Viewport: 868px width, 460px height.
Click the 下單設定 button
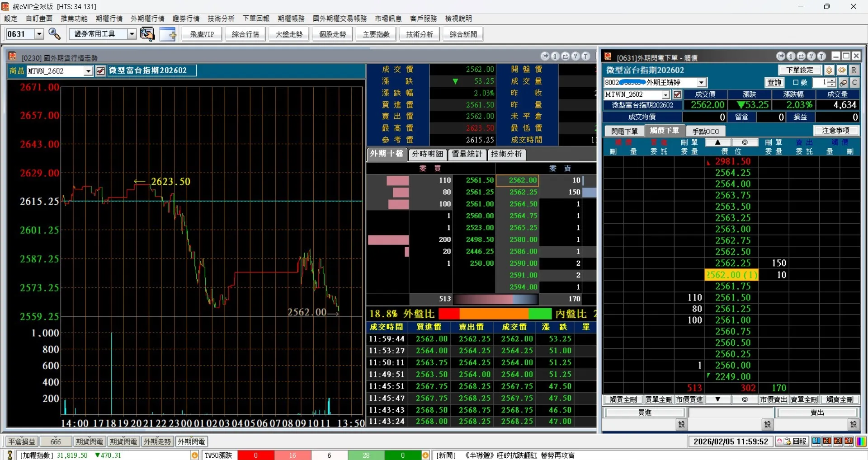pyautogui.click(x=799, y=70)
